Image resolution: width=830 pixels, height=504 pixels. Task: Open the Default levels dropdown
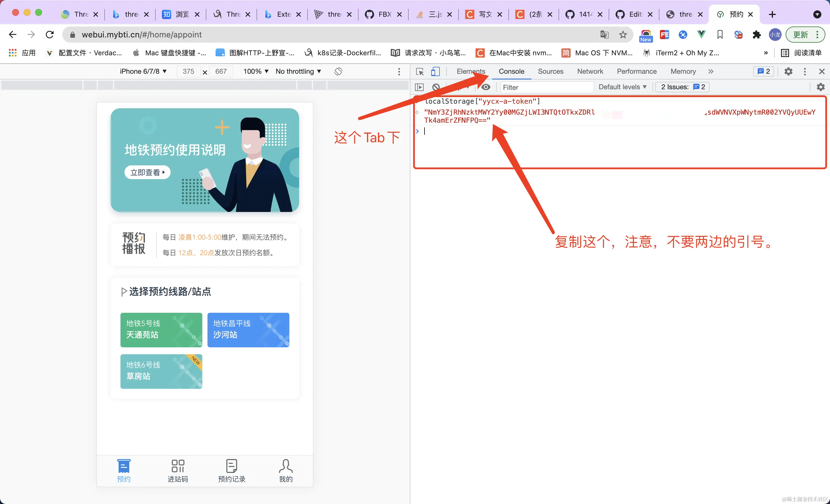tap(622, 87)
